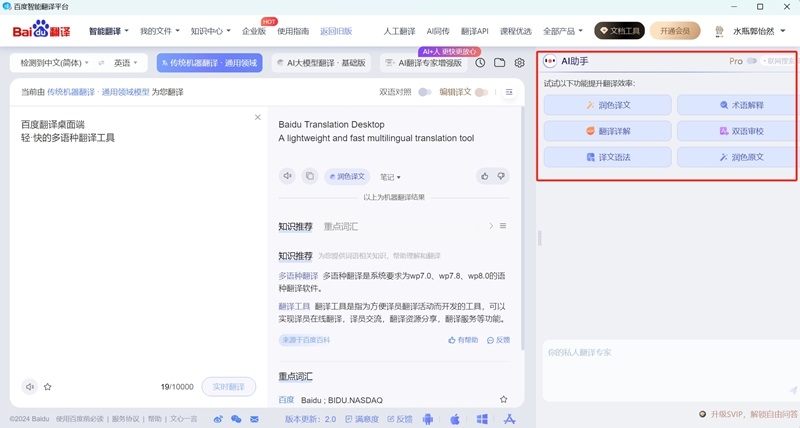Click 译文语法 in AI assistant
The width and height of the screenshot is (800, 428).
[x=608, y=157]
